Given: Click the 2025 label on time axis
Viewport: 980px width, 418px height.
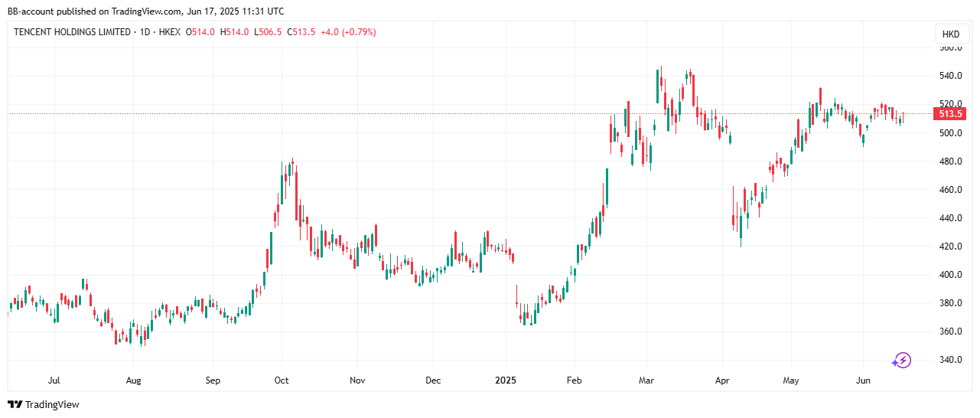Looking at the screenshot, I should point(506,380).
